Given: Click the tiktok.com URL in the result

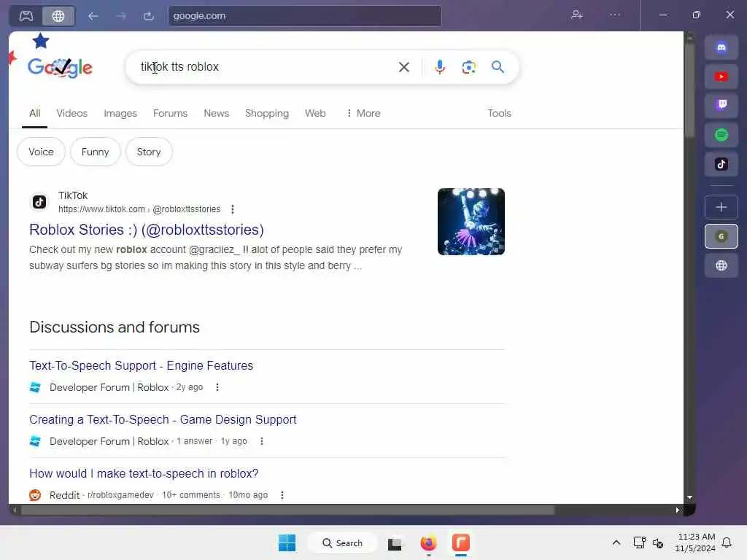Looking at the screenshot, I should [139, 209].
